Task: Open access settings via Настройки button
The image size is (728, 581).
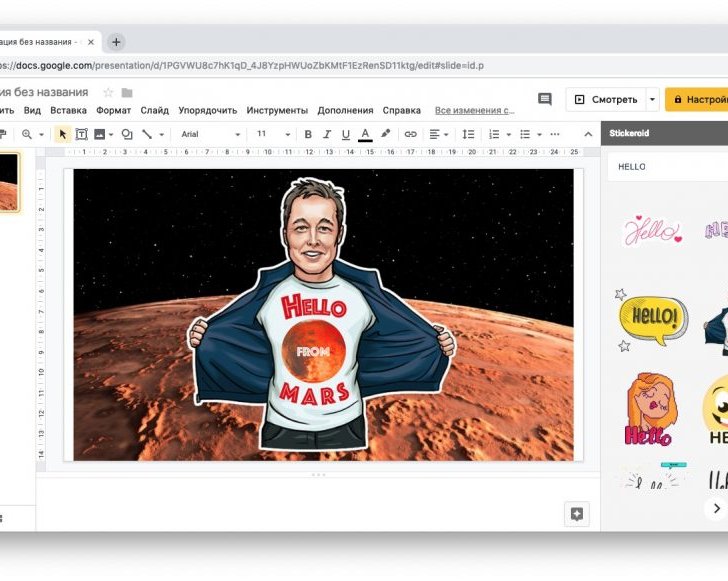Action: (x=696, y=99)
